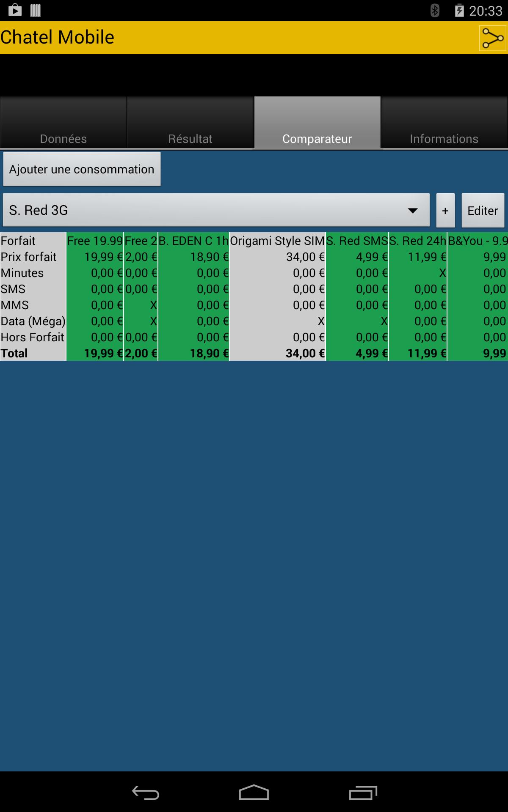The image size is (508, 812).
Task: Tap Android home navigation button
Action: 254,793
